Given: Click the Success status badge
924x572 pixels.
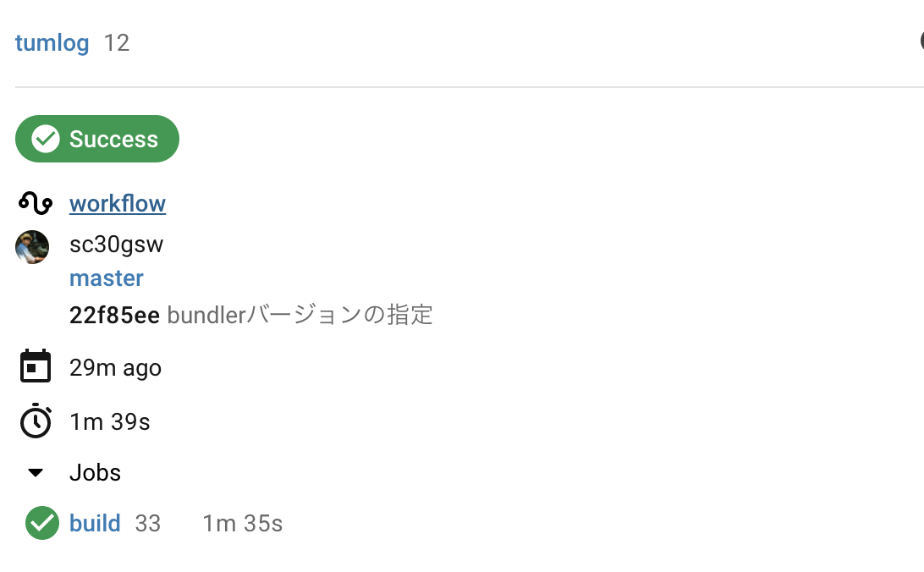Looking at the screenshot, I should click(x=96, y=138).
